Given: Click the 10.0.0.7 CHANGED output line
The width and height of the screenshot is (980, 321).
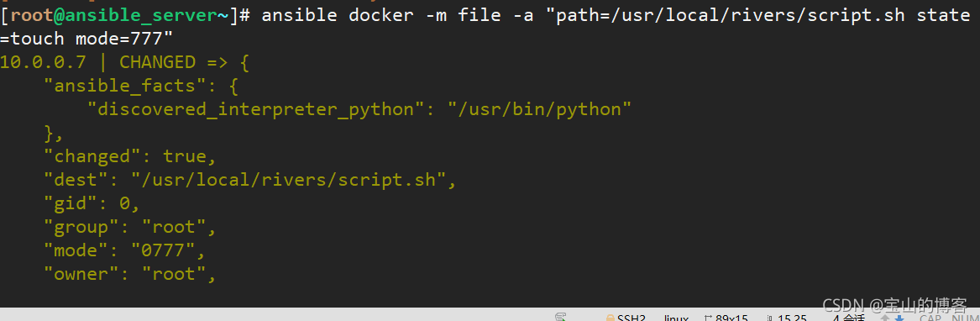Looking at the screenshot, I should pyautogui.click(x=125, y=62).
